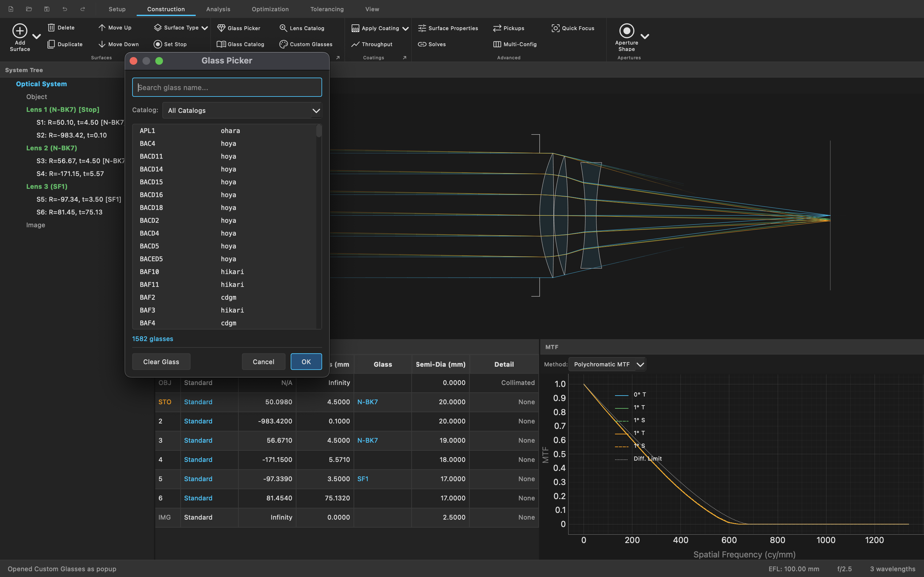924x577 pixels.
Task: Switch to the Tolerancing tab
Action: (x=327, y=9)
